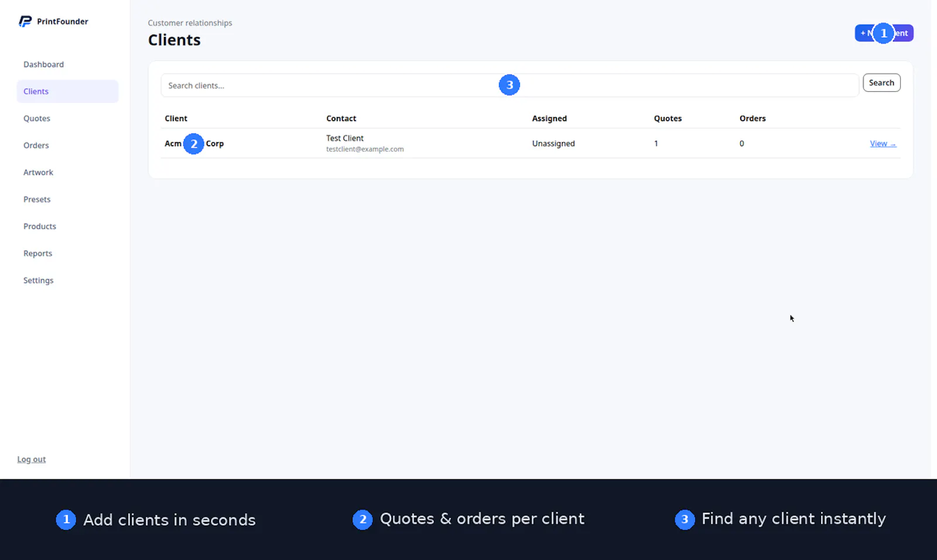Click the Test Client contact name
Screen dimensions: 937x560
click(345, 138)
